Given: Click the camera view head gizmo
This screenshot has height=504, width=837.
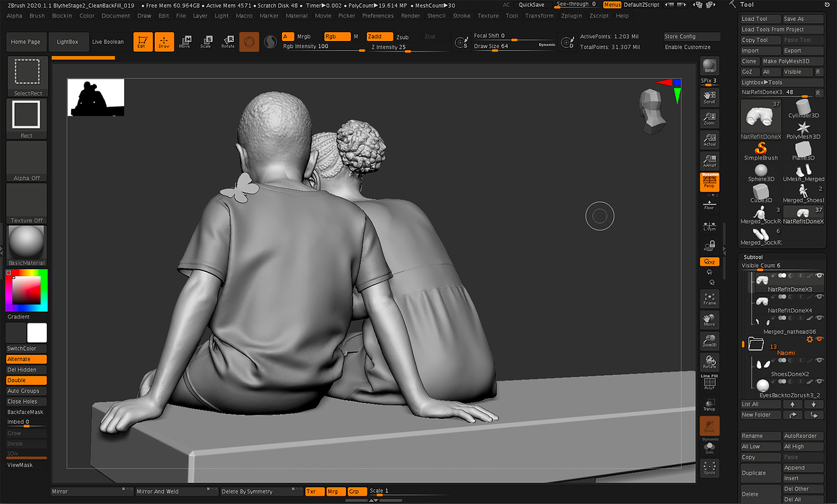Looking at the screenshot, I should [652, 111].
